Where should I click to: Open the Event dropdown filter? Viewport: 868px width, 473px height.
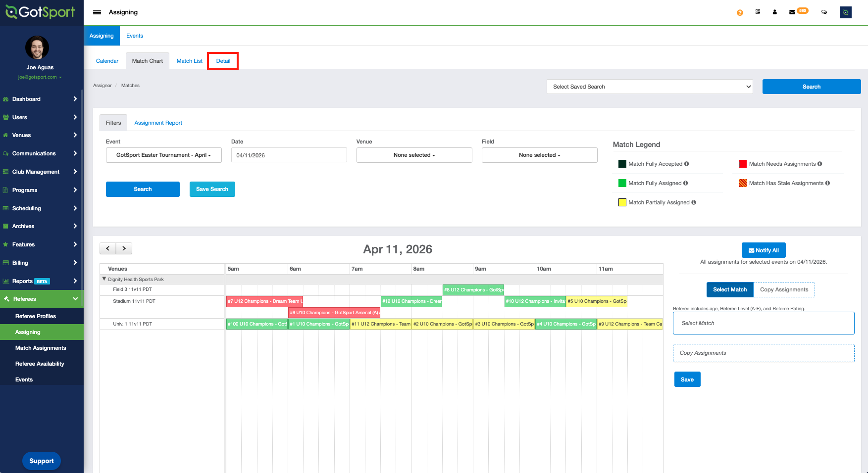163,155
